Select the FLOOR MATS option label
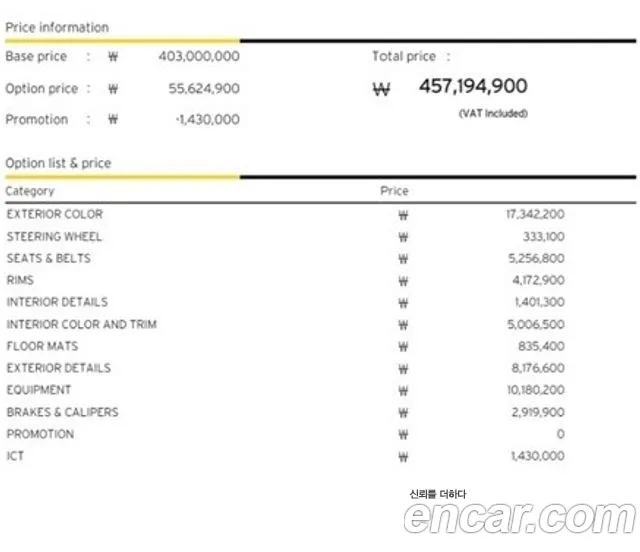Screen dimensions: 640x552 [42, 346]
